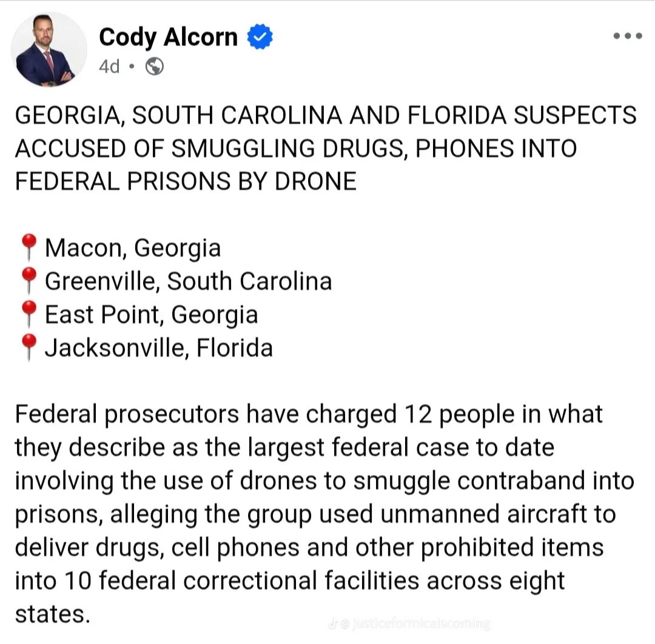Click the 4d post timestamp
Viewport: 655px width, 644px height.
coord(109,67)
